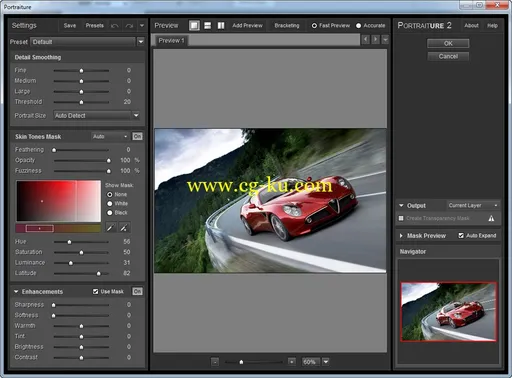This screenshot has width=512, height=378.
Task: Click the undo arrow in Settings toolbar
Action: (115, 26)
